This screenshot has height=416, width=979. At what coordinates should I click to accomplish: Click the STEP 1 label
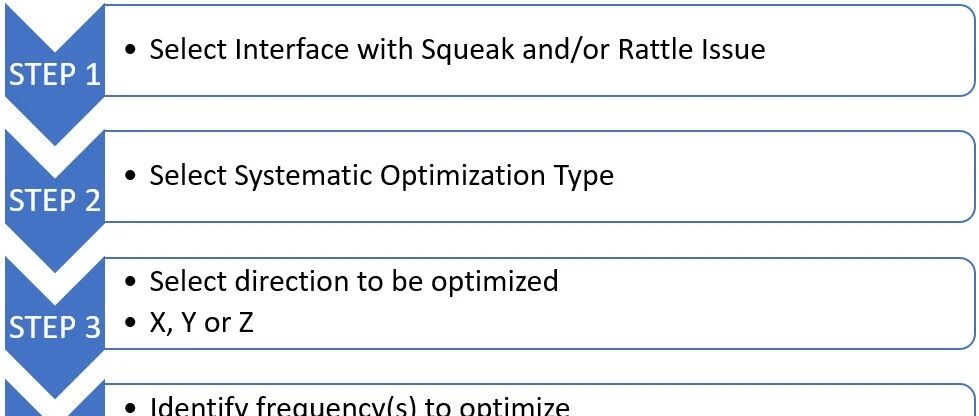(x=54, y=75)
